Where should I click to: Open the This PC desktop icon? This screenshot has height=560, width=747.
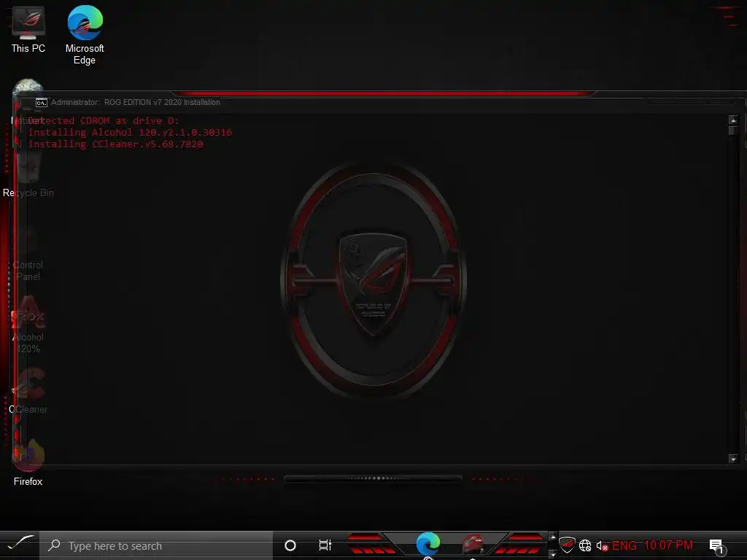click(x=28, y=29)
